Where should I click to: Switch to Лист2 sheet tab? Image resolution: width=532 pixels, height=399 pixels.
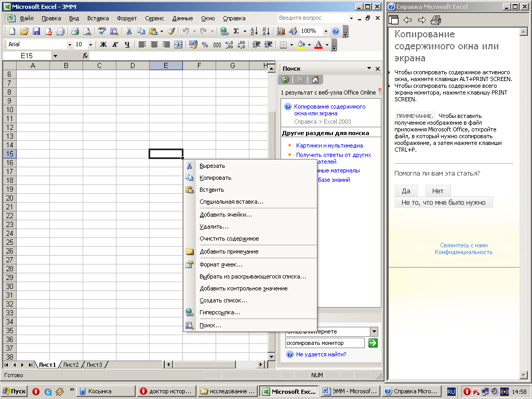pyautogui.click(x=71, y=365)
